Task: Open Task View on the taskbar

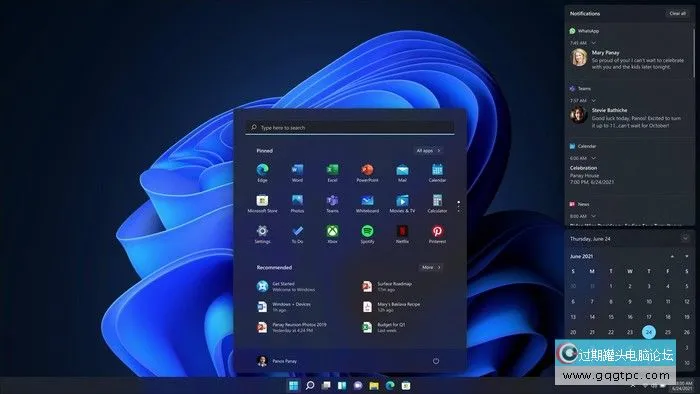Action: point(326,386)
